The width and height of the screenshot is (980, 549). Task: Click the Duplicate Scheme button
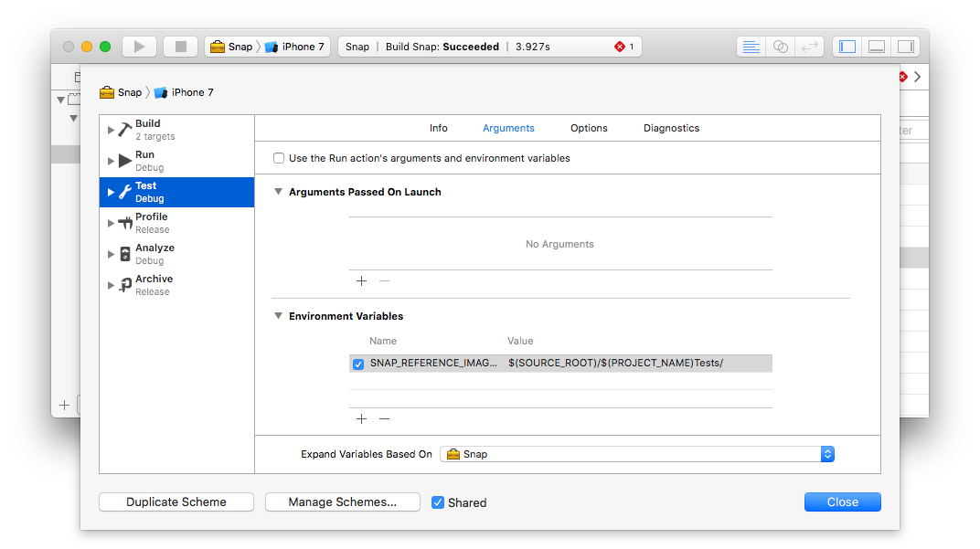click(176, 501)
